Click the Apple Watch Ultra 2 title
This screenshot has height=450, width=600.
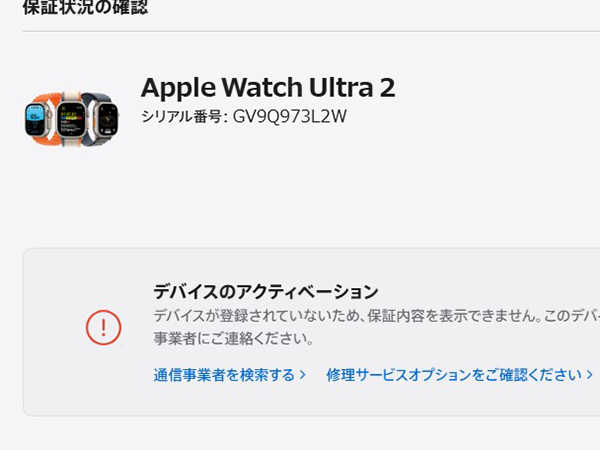268,87
